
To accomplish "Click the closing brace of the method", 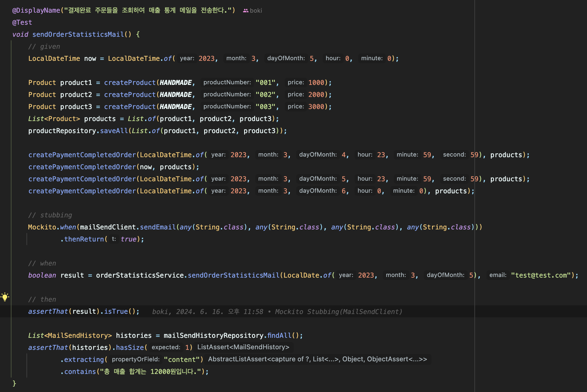I will 14,383.
